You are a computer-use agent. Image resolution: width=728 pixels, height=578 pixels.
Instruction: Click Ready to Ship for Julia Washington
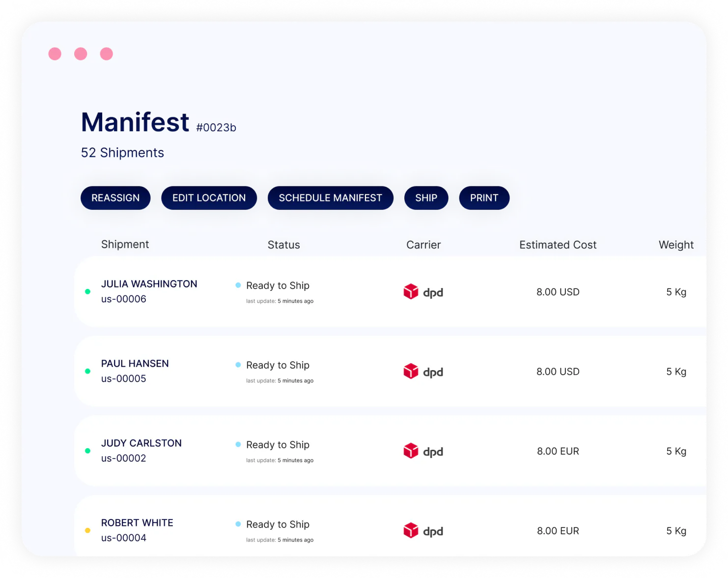278,286
